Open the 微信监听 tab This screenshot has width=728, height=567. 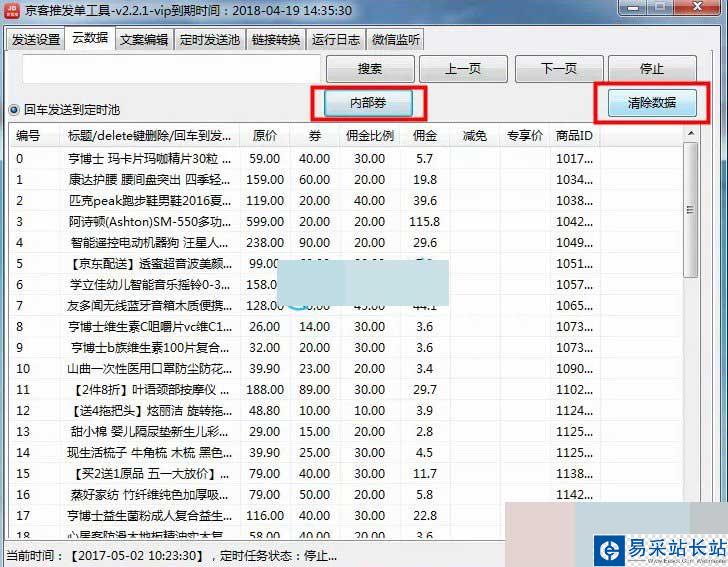396,39
